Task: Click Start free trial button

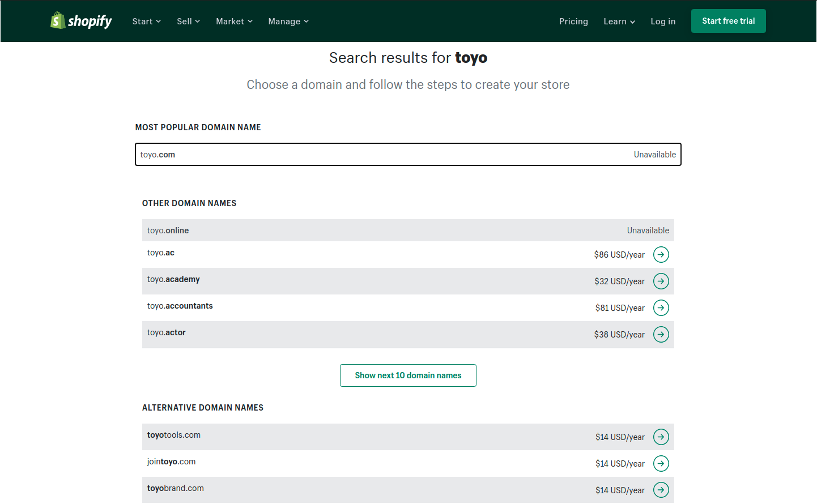Action: [729, 21]
